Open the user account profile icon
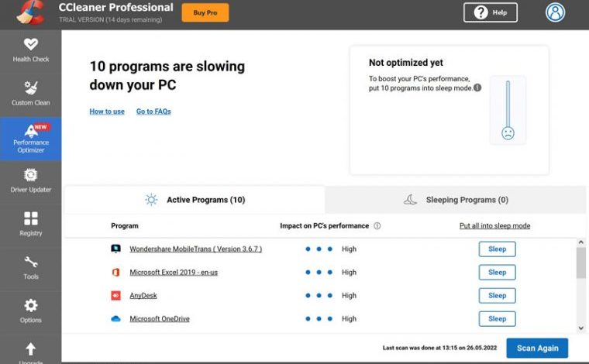Image resolution: width=589 pixels, height=364 pixels. [555, 12]
